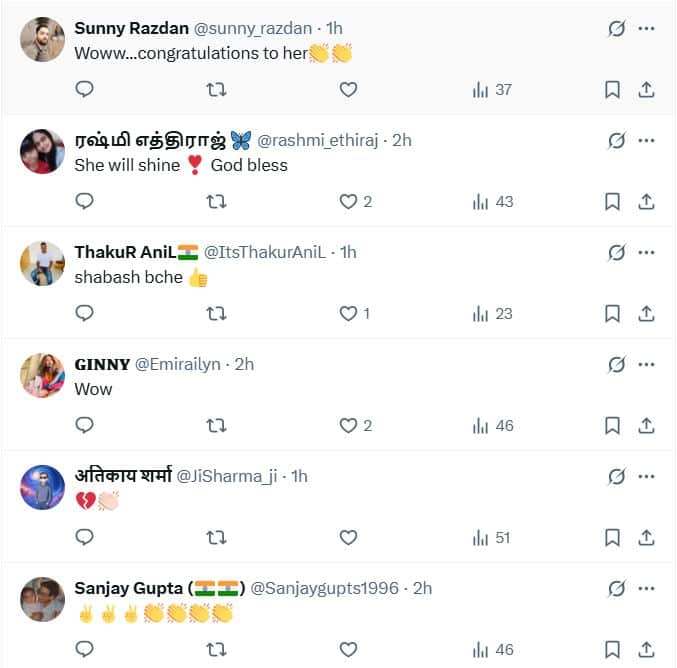Repost the JiSharma_ji broken heart tweet
This screenshot has width=677, height=668.
coord(216,538)
